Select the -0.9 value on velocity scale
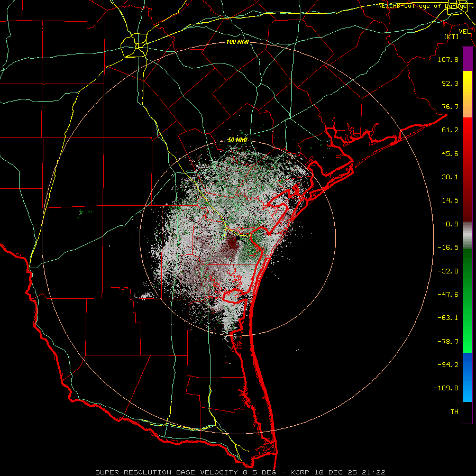The height and width of the screenshot is (476, 476). tap(450, 224)
